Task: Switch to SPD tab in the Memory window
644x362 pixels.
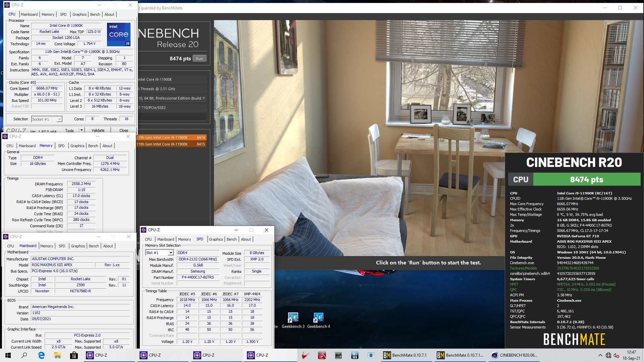Action: coord(61,146)
